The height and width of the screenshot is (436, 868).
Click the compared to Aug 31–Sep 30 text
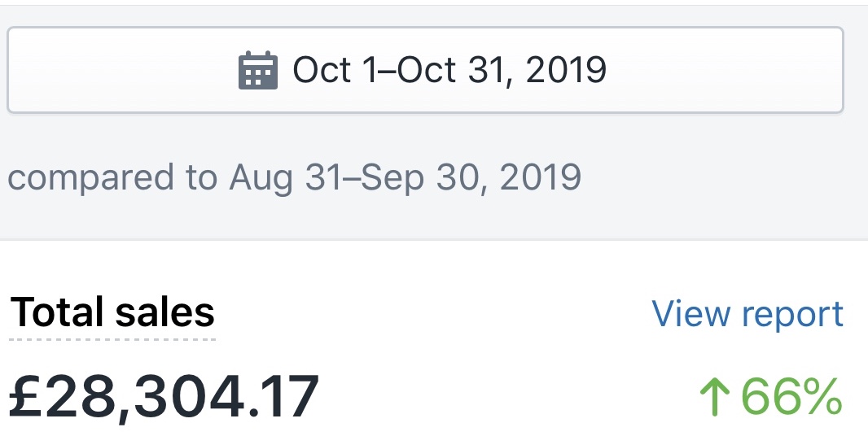pos(294,177)
